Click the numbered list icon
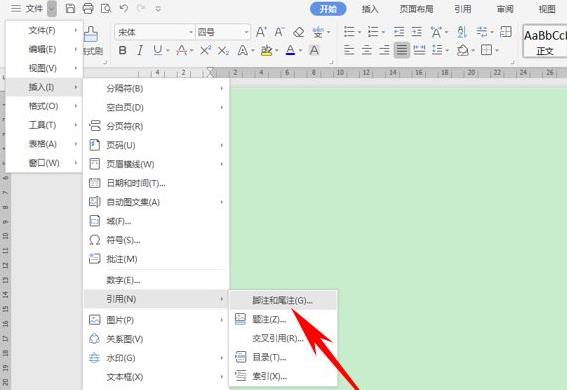Image resolution: width=567 pixels, height=390 pixels. coord(373,32)
